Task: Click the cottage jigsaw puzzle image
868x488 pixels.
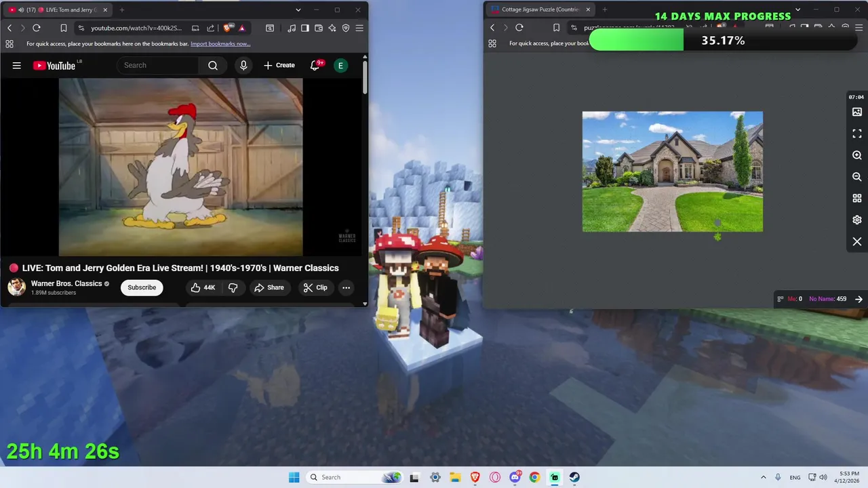Action: tap(673, 171)
